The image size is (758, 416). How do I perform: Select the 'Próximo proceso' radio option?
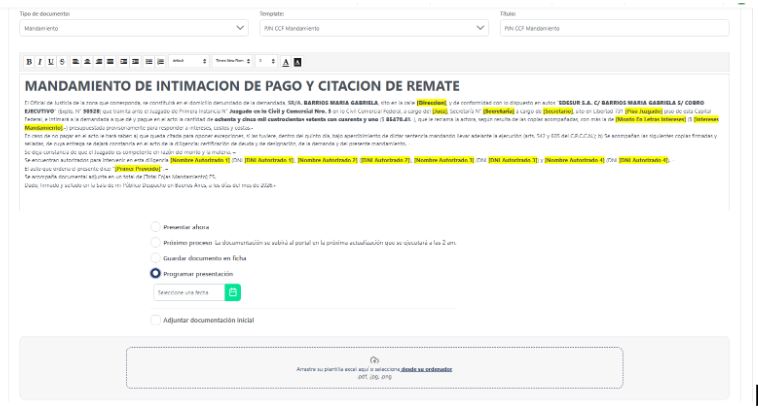pyautogui.click(x=155, y=242)
